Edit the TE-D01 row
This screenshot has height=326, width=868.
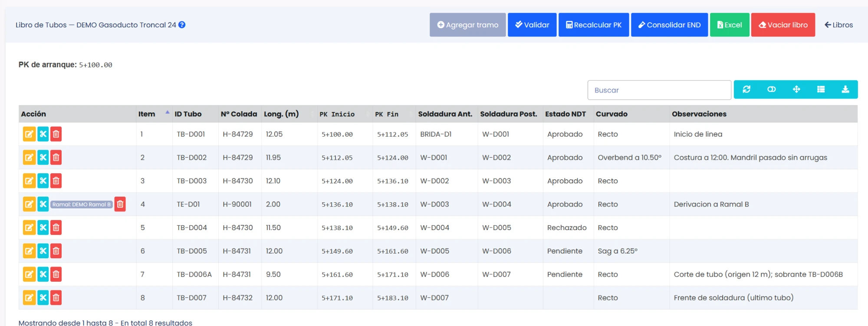pos(29,204)
